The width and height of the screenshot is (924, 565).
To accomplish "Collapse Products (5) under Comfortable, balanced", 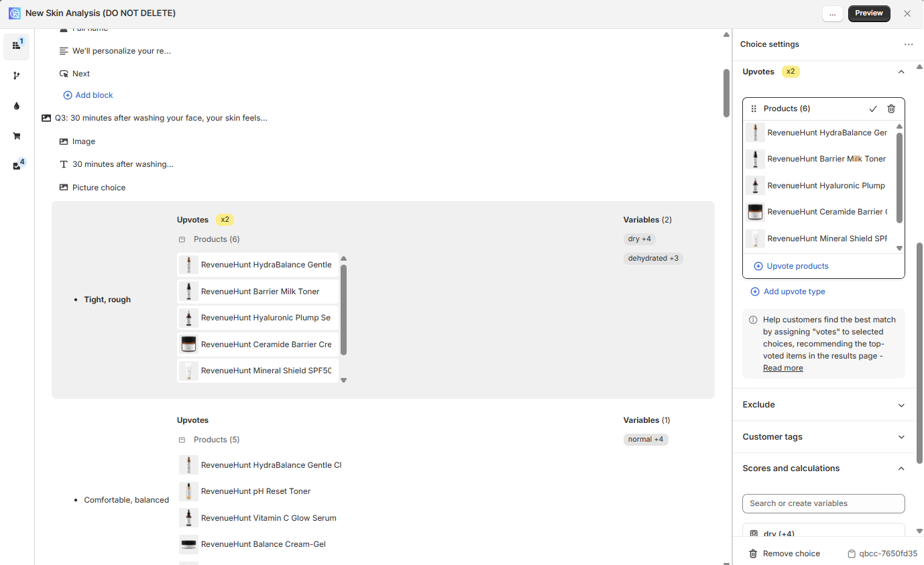I will point(182,440).
